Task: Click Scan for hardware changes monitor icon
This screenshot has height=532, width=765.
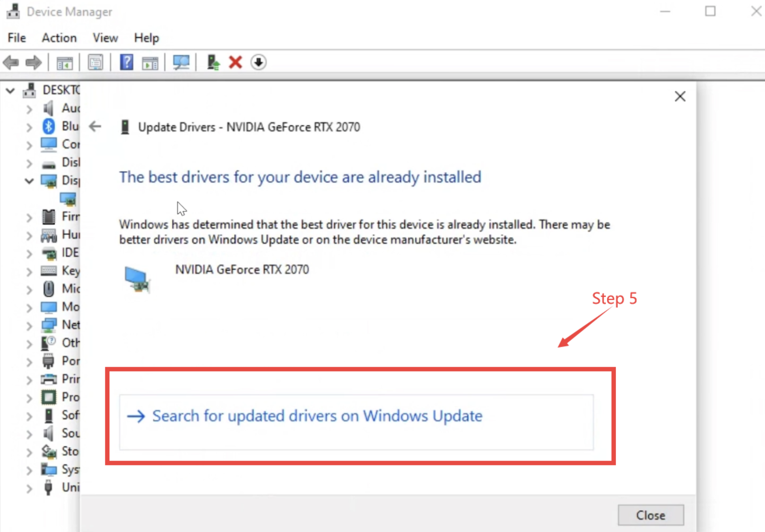Action: [x=181, y=62]
